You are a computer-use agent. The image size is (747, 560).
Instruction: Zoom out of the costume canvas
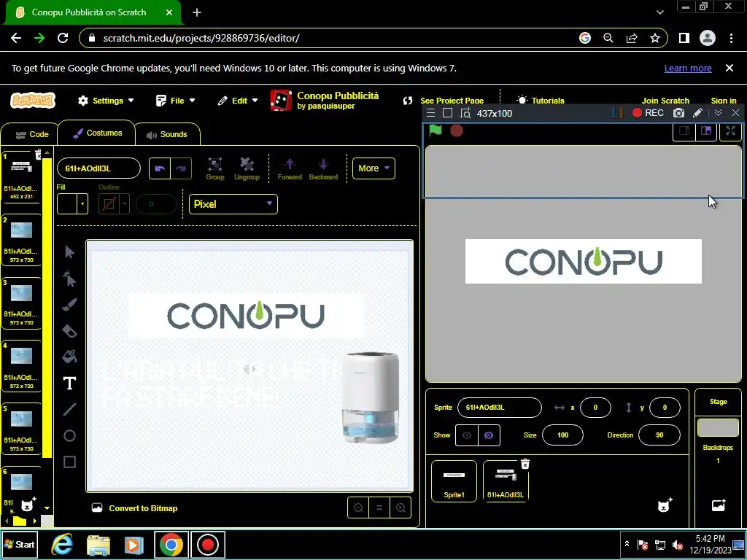point(358,508)
